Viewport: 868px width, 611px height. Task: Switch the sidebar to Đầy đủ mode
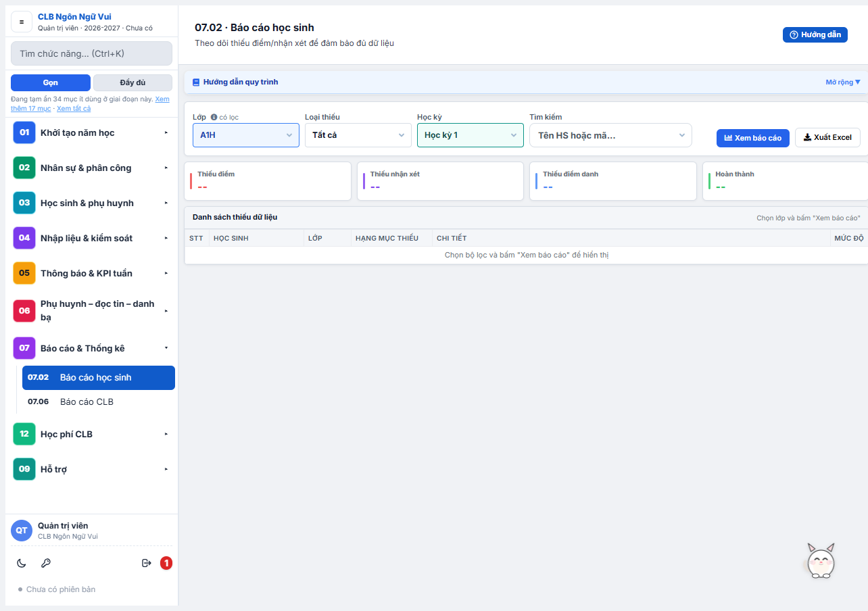click(132, 82)
